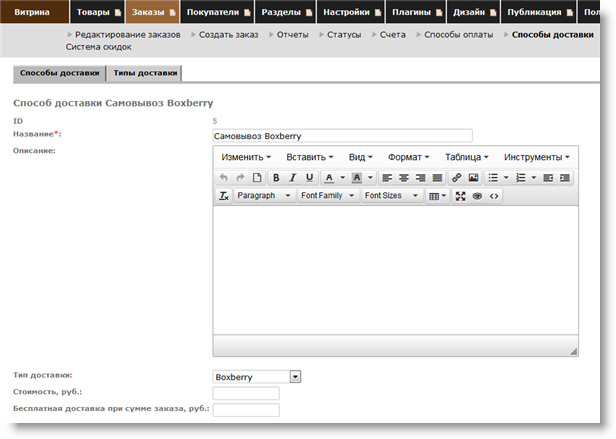The width and height of the screenshot is (616, 439).
Task: Toggle Italic formatting
Action: [x=293, y=178]
